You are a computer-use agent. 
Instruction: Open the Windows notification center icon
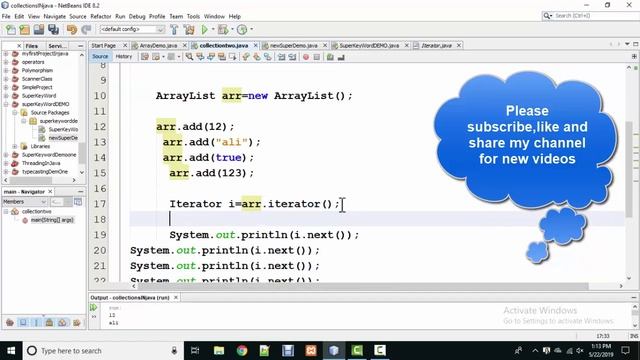[x=625, y=351]
